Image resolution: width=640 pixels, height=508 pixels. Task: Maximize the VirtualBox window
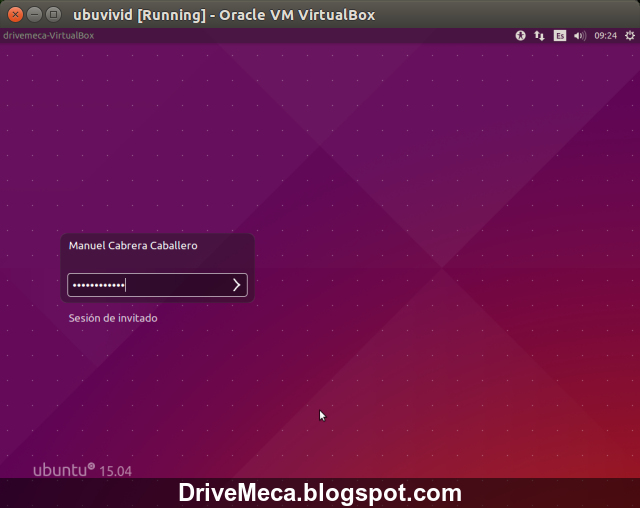coord(53,15)
